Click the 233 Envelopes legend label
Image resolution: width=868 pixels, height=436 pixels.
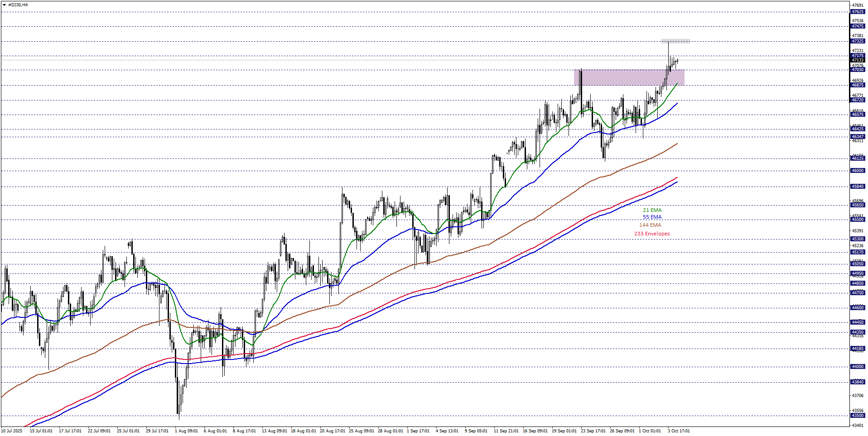click(x=651, y=234)
